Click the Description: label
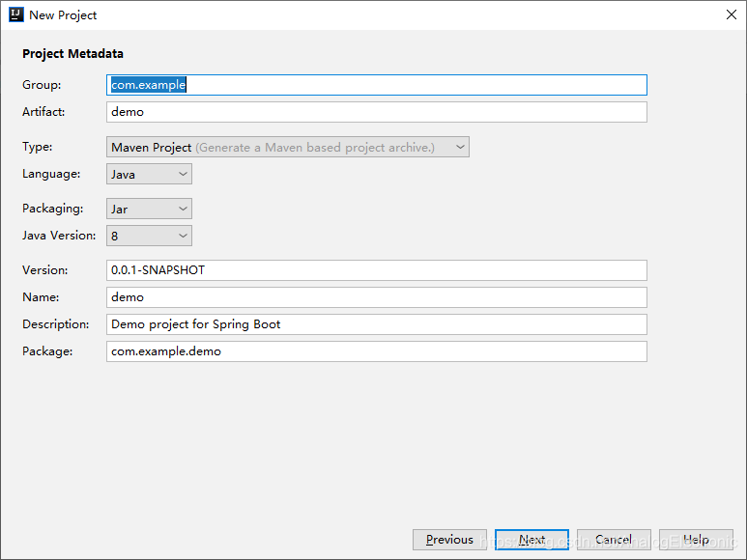 click(x=55, y=324)
